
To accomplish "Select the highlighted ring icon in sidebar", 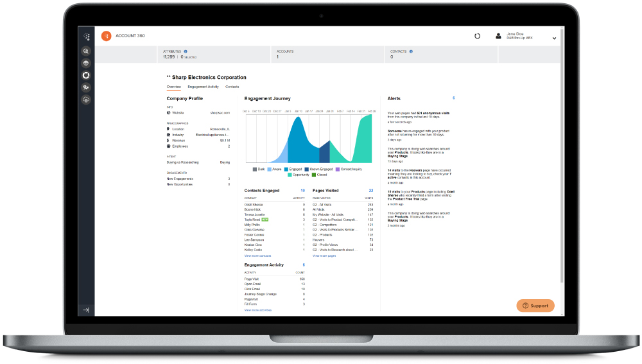I will click(86, 75).
